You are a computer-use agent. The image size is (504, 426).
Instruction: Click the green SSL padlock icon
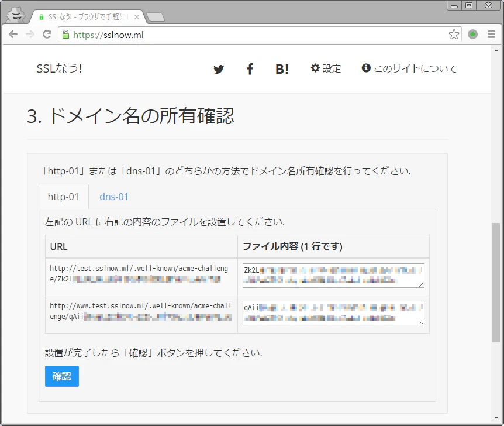pyautogui.click(x=65, y=35)
